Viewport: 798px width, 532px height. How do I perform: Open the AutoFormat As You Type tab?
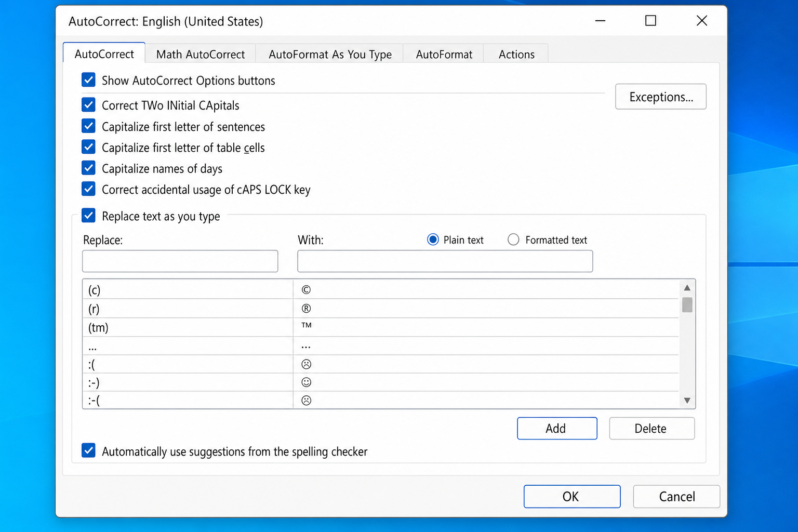point(330,54)
